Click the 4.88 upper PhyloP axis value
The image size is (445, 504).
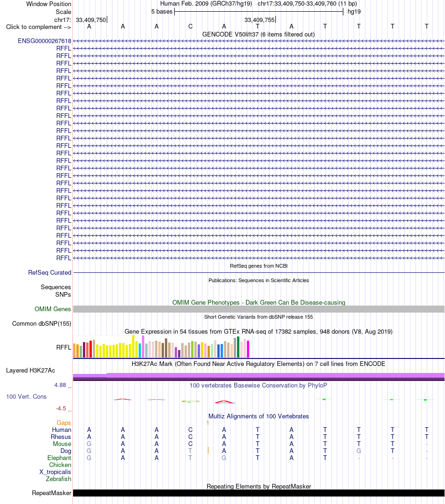tap(60, 385)
